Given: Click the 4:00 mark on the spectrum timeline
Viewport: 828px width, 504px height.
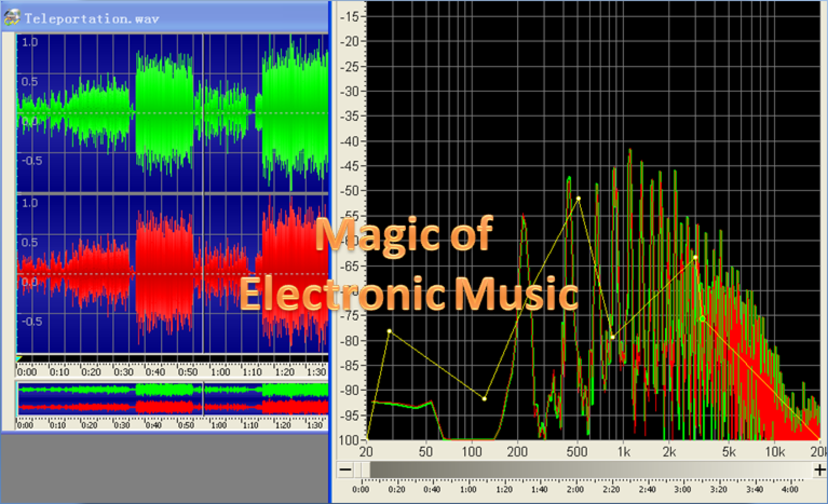Looking at the screenshot, I should point(789,490).
